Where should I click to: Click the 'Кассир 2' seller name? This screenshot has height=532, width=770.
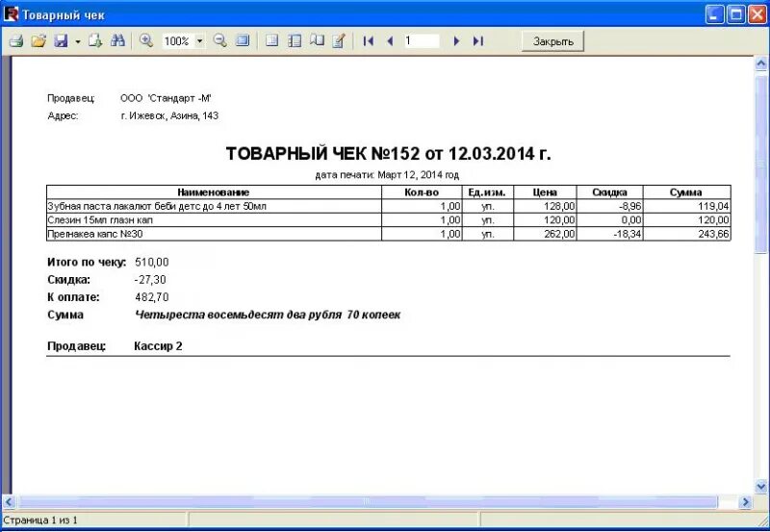[158, 346]
